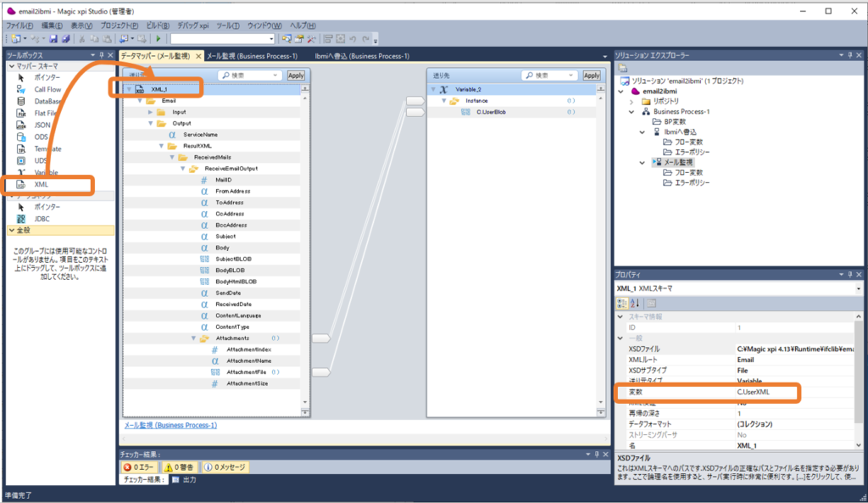Image resolution: width=868 pixels, height=503 pixels.
Task: Expand the Input folder node
Action: pos(151,112)
